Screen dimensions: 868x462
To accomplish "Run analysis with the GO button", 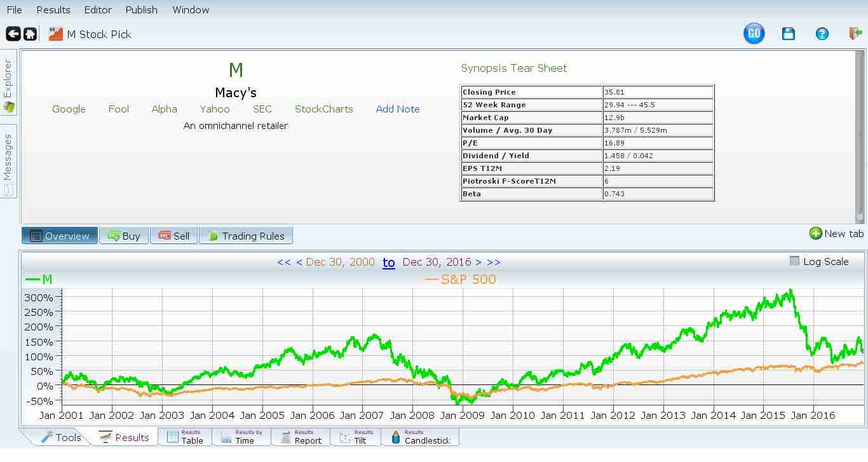I will point(754,34).
